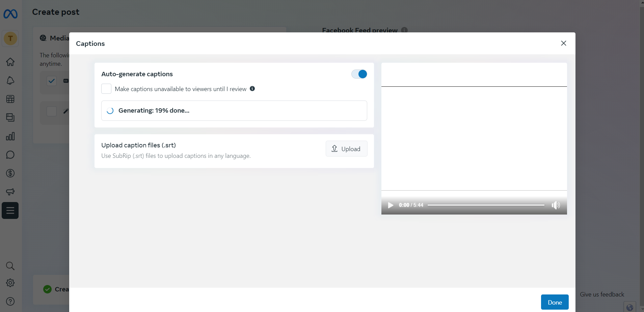Viewport: 644px width, 312px height.
Task: Click the Meta logo icon
Action: click(10, 14)
